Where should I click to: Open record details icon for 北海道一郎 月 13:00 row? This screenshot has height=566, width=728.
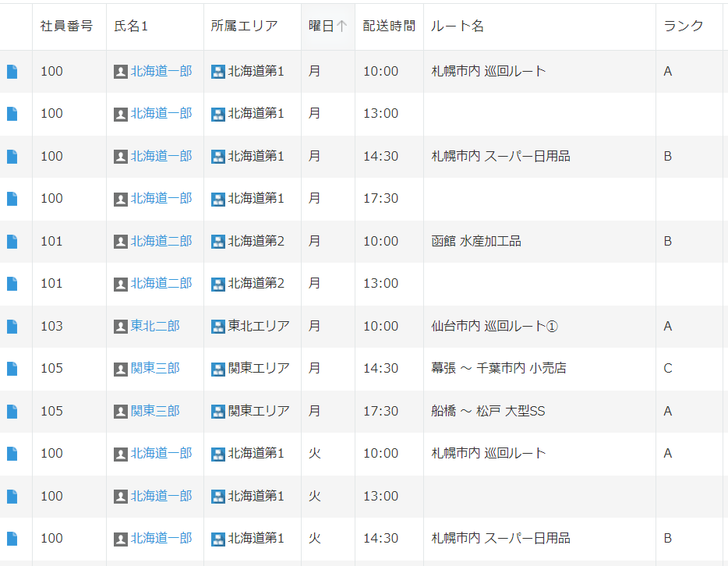[12, 114]
